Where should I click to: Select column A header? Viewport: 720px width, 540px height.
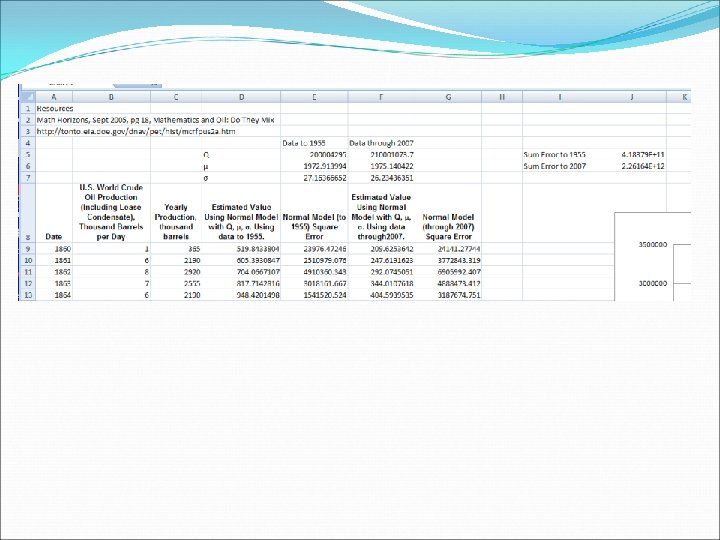tap(54, 97)
